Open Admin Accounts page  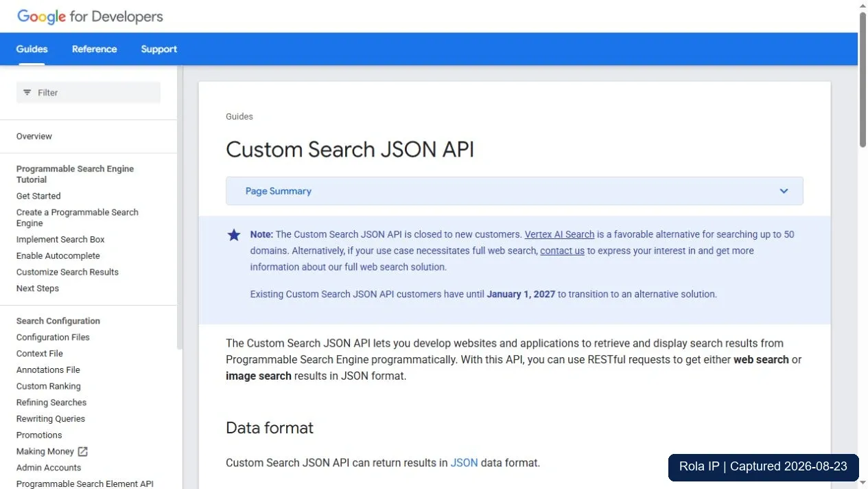tap(49, 468)
